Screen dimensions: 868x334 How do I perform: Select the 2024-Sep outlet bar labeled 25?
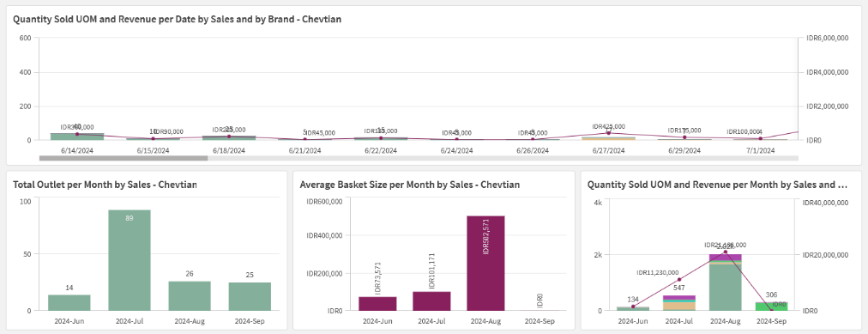[250, 296]
